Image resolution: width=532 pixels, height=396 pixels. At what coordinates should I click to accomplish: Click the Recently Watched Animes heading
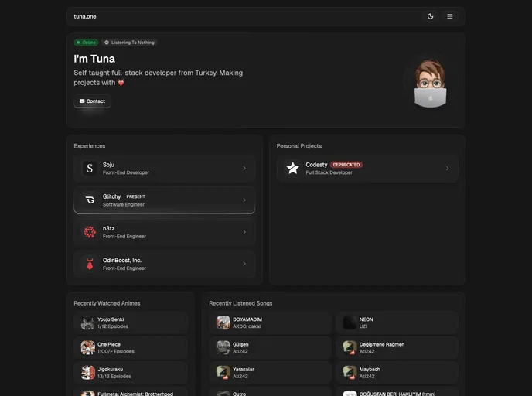[x=107, y=303]
